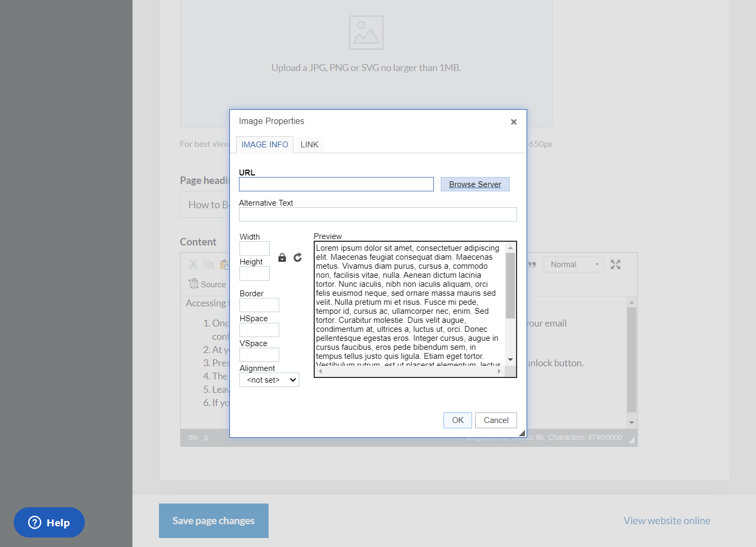Switch to the LINK tab
This screenshot has width=756, height=547.
309,145
